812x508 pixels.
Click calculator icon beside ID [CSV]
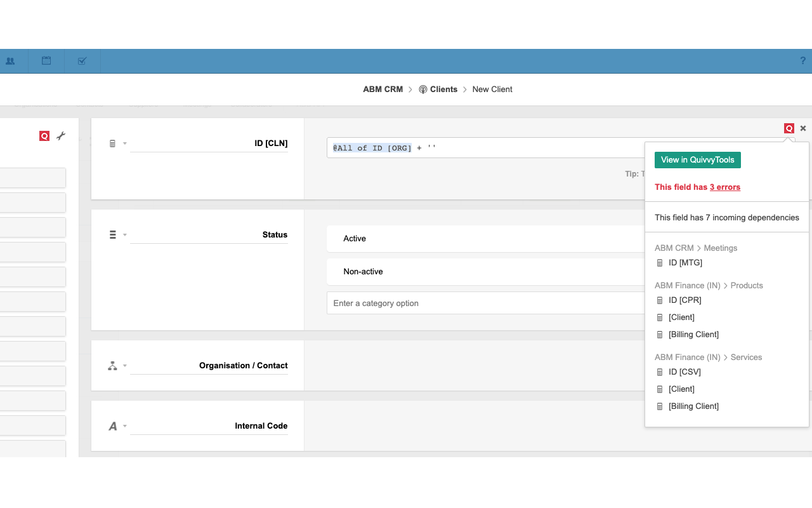[660, 372]
